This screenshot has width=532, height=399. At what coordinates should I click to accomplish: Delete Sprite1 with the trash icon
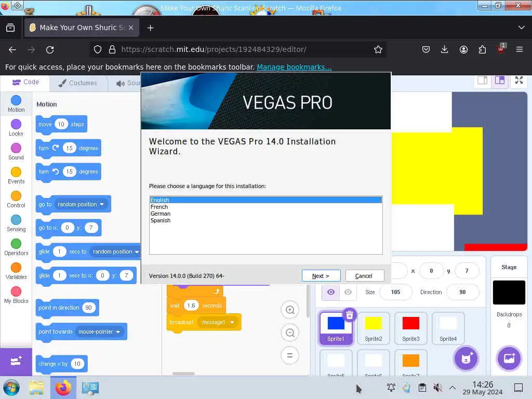coord(350,315)
